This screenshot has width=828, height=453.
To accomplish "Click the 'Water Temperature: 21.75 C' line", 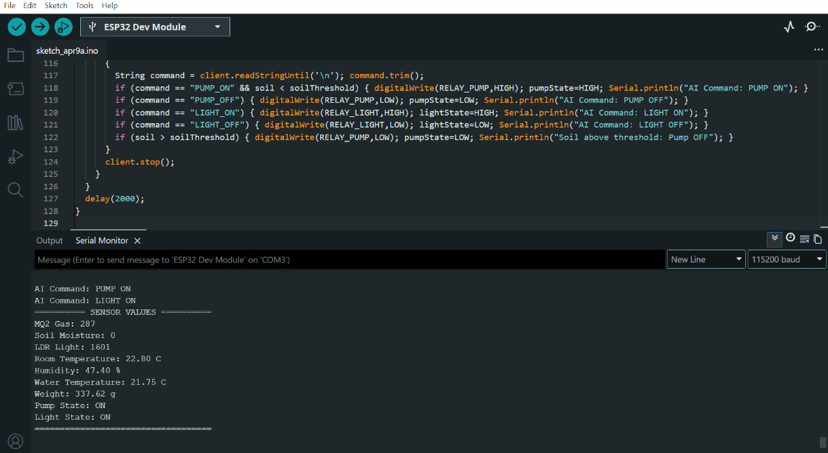I will [100, 382].
